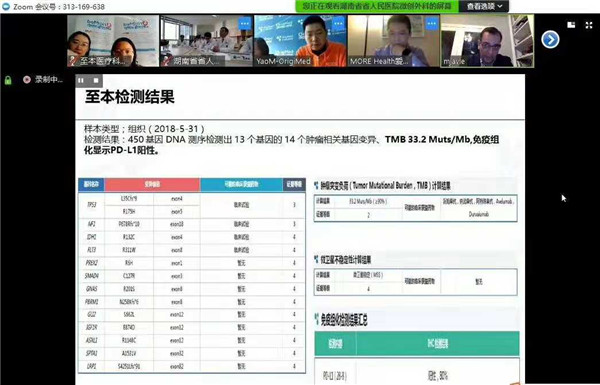Screen dimensions: 600x385
Task: Click the Zoom logo in title bar
Action: tap(6, 7)
